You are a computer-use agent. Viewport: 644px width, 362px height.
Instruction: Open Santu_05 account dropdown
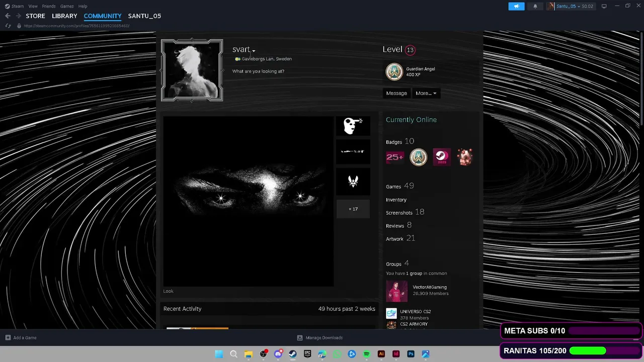click(x=571, y=6)
